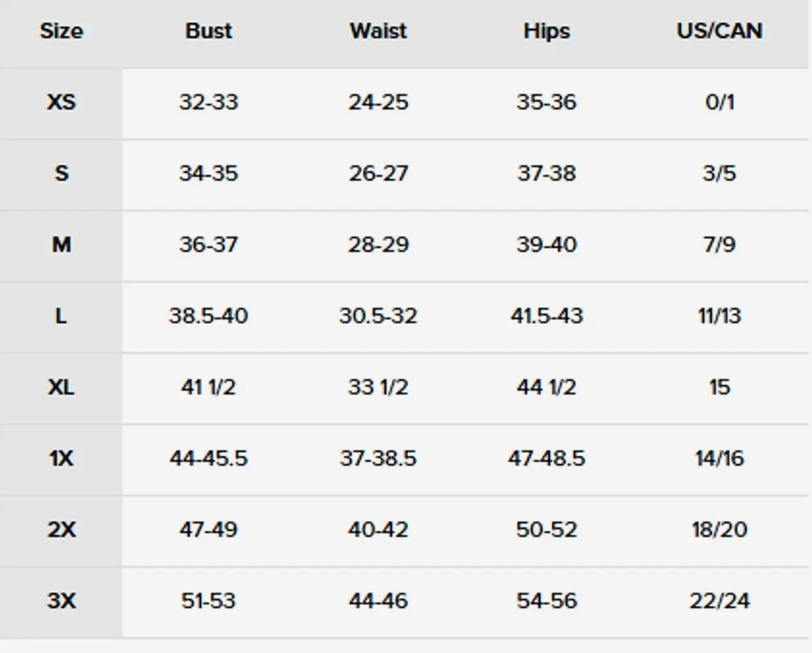
Task: Click the Size column header
Action: [61, 31]
